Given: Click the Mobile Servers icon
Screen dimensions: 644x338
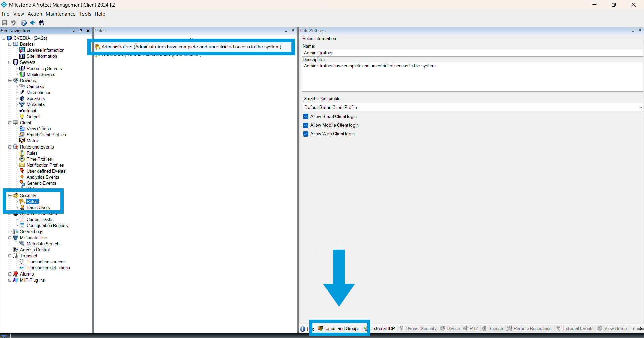Looking at the screenshot, I should [x=22, y=74].
